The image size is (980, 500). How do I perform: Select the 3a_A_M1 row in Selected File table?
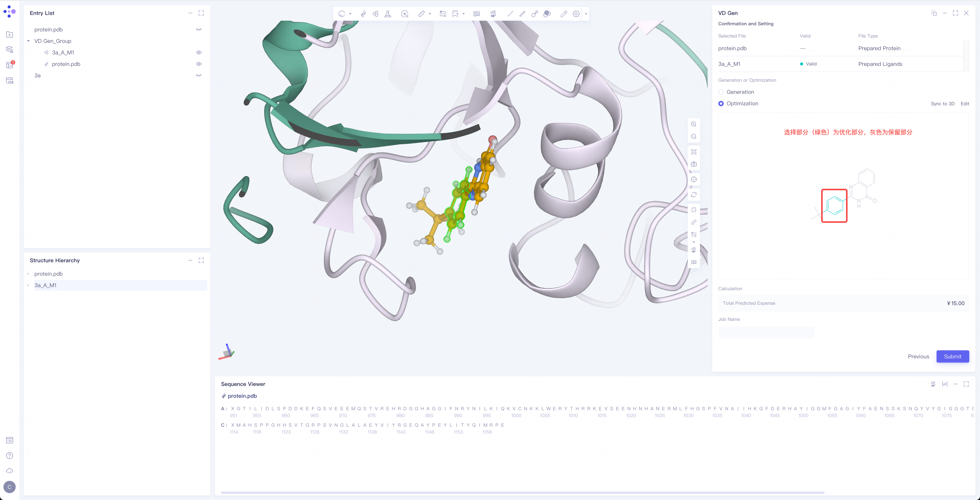tap(840, 64)
